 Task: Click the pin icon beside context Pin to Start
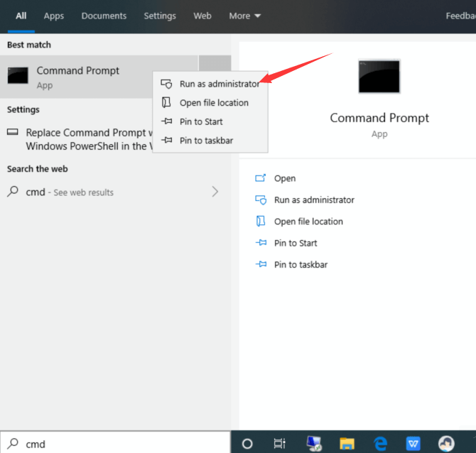click(167, 121)
